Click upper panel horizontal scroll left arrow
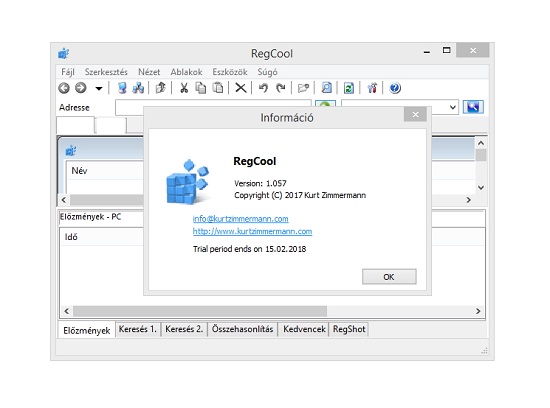Viewport: 550px width, 408px height. point(64,200)
